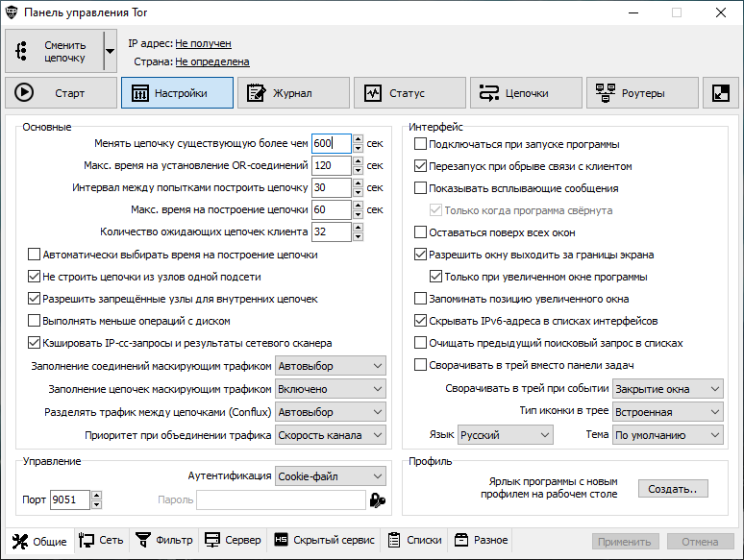Click the Скрытый сервис HS icon
The width and height of the screenshot is (744, 560).
coord(281,540)
